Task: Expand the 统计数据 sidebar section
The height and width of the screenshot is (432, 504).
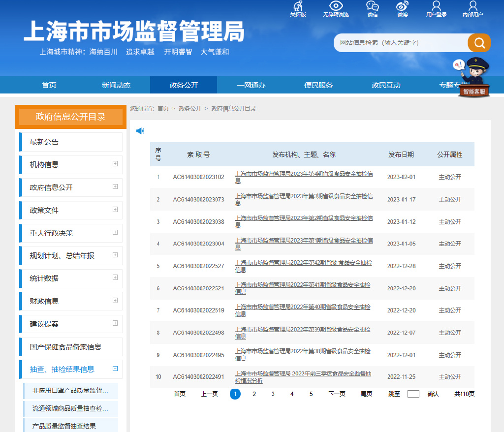Action: [115, 278]
